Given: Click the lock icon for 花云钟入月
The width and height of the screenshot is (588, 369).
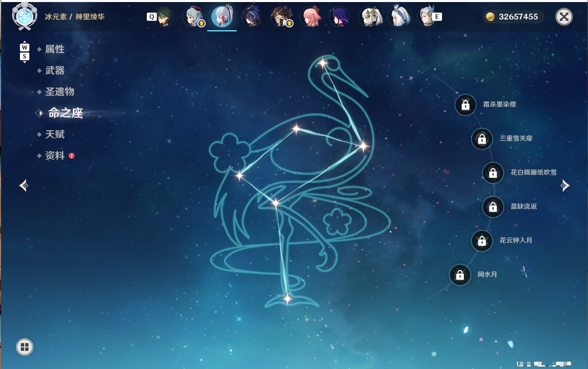Looking at the screenshot, I should pos(482,241).
